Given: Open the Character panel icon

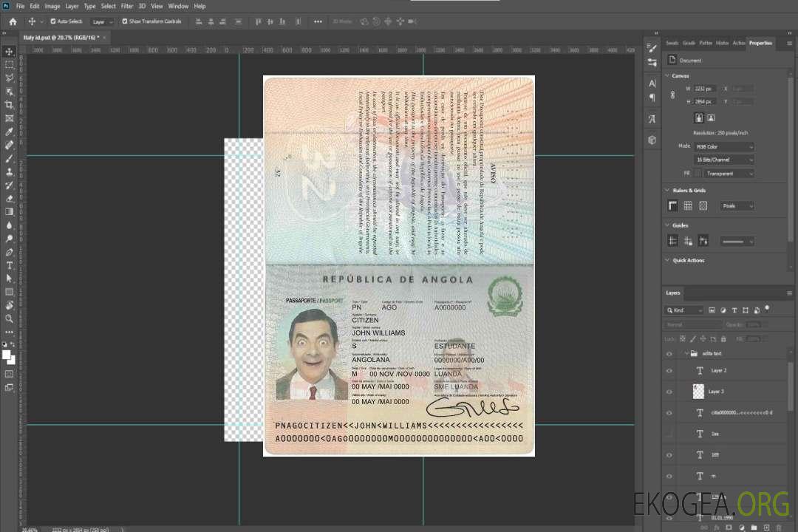Looking at the screenshot, I should tap(652, 83).
